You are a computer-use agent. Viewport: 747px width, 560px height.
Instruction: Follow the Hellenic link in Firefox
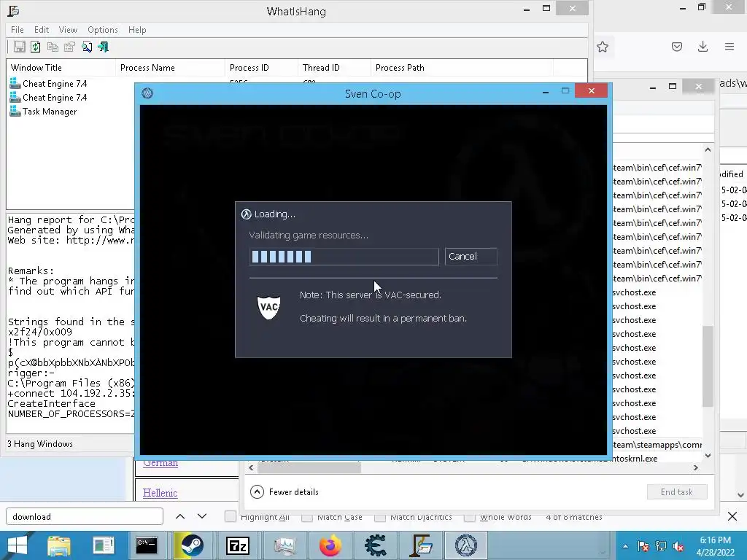point(160,493)
